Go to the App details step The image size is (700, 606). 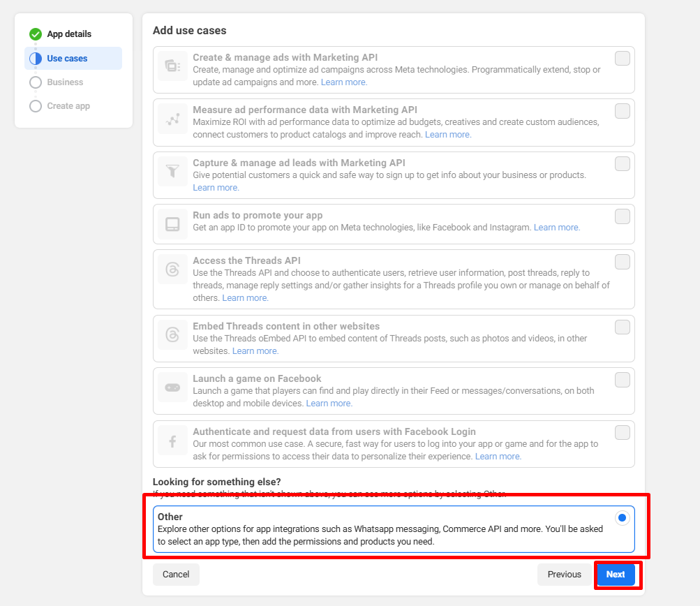click(x=68, y=34)
